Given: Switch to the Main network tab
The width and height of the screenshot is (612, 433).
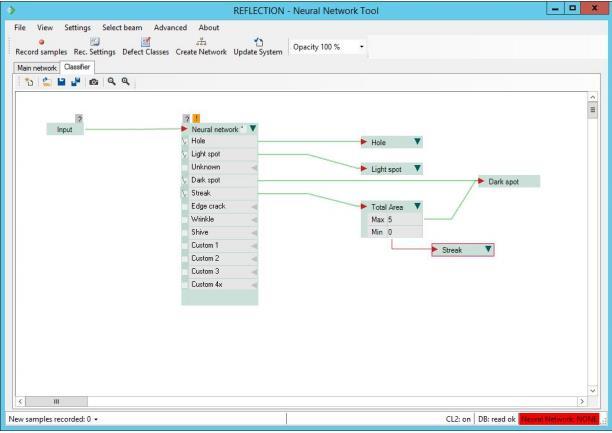Looking at the screenshot, I should click(x=37, y=68).
